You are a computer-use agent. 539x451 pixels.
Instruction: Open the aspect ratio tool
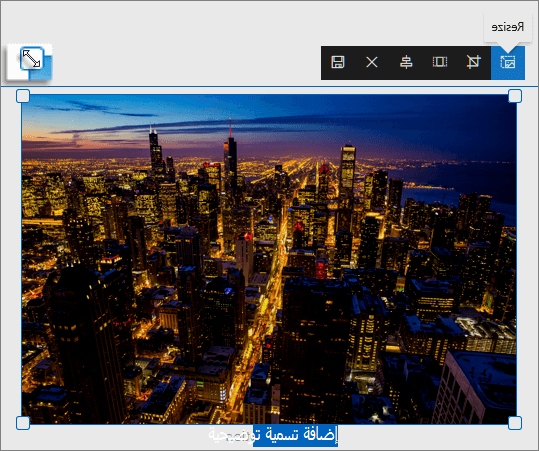440,62
